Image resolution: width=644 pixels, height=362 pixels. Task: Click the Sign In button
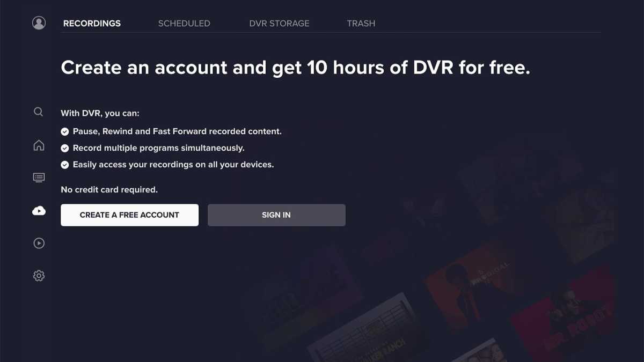(276, 215)
